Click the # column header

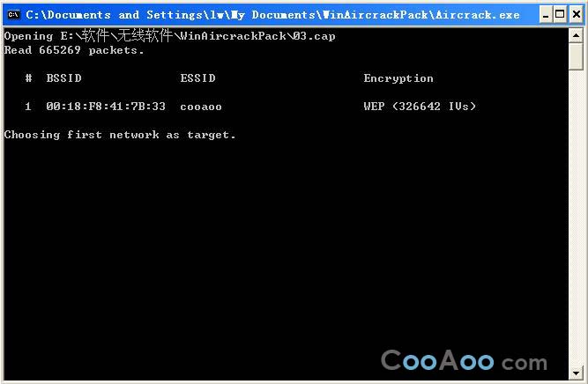click(28, 78)
